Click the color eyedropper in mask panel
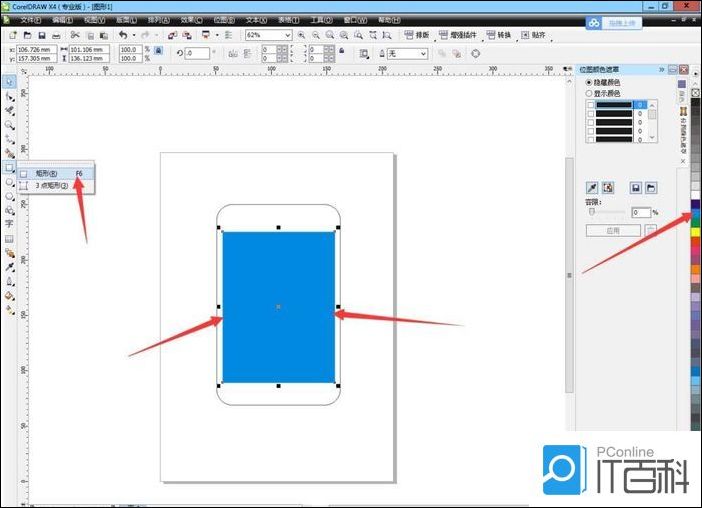 591,187
